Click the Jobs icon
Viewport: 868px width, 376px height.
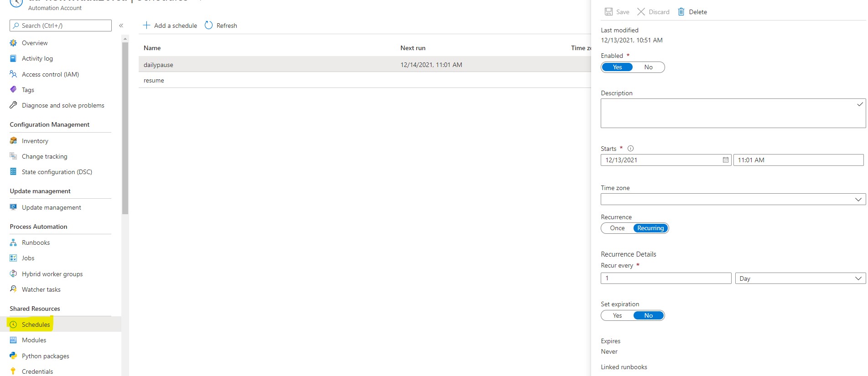click(13, 258)
